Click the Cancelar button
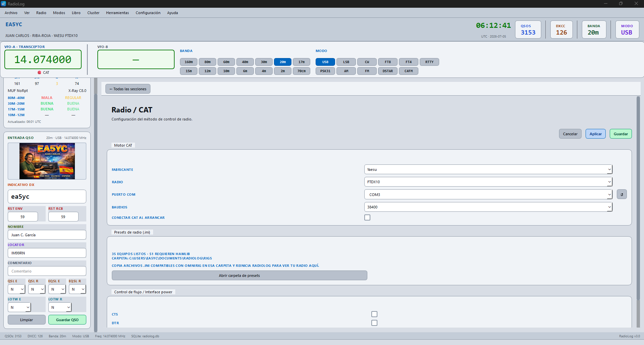This screenshot has height=345, width=644. pyautogui.click(x=570, y=134)
